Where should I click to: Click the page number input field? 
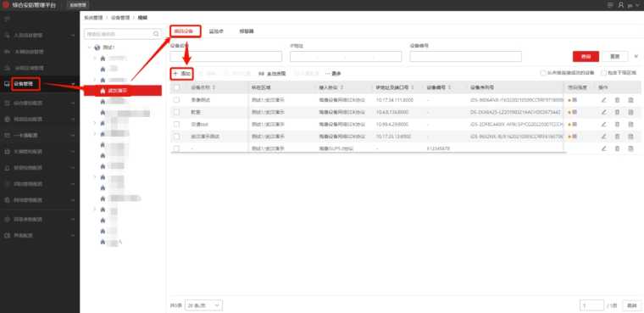click(x=591, y=305)
